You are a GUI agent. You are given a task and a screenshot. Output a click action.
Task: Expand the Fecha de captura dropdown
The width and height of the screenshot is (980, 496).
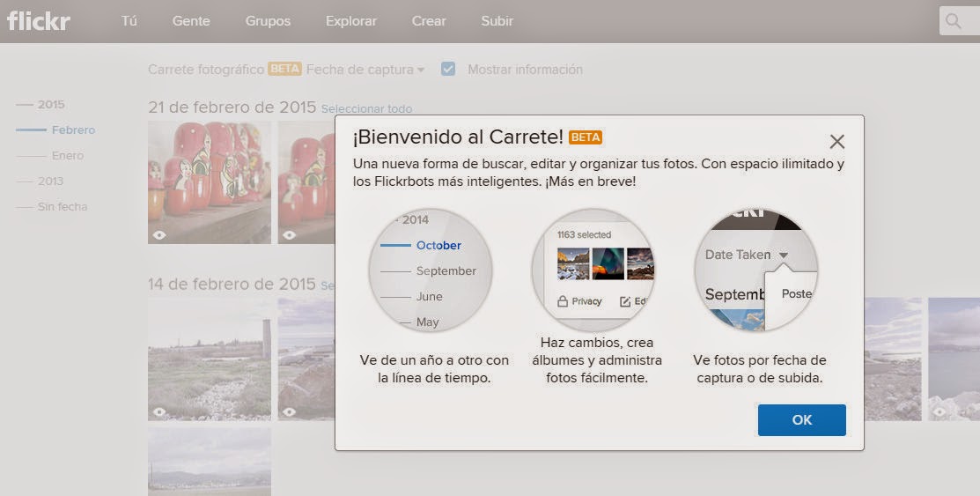pos(365,70)
